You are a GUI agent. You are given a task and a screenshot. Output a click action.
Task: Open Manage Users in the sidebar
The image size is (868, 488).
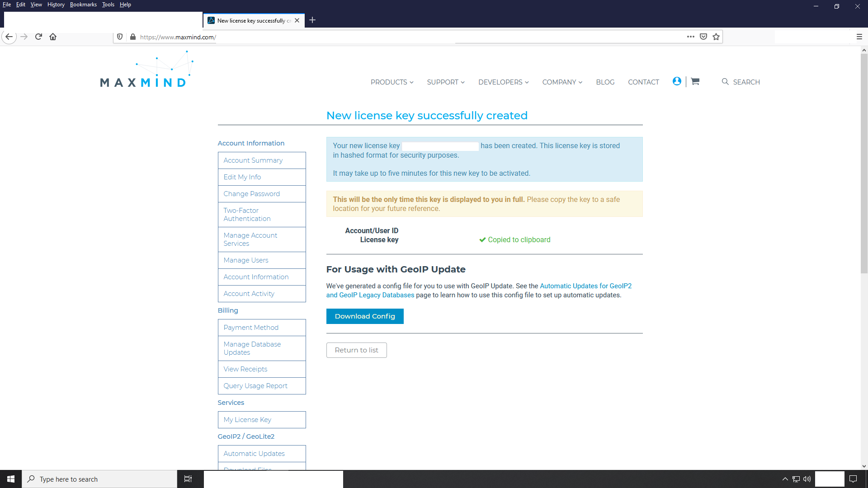click(x=262, y=260)
